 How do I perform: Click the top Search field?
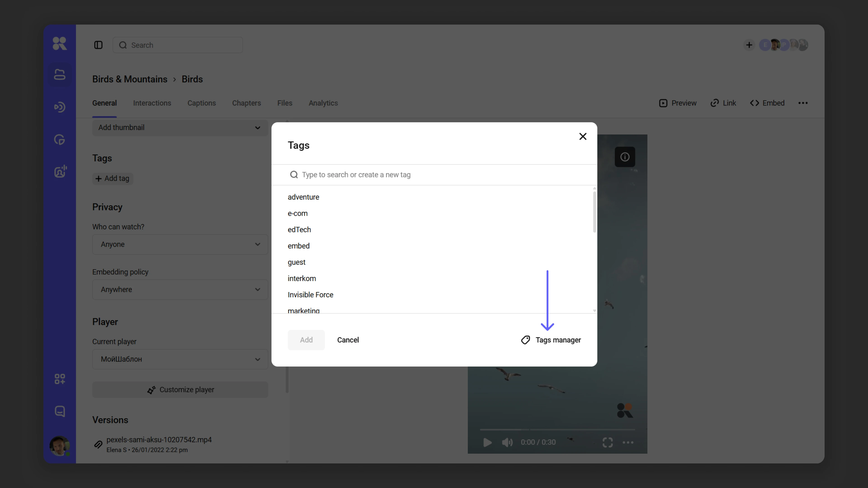coord(178,45)
